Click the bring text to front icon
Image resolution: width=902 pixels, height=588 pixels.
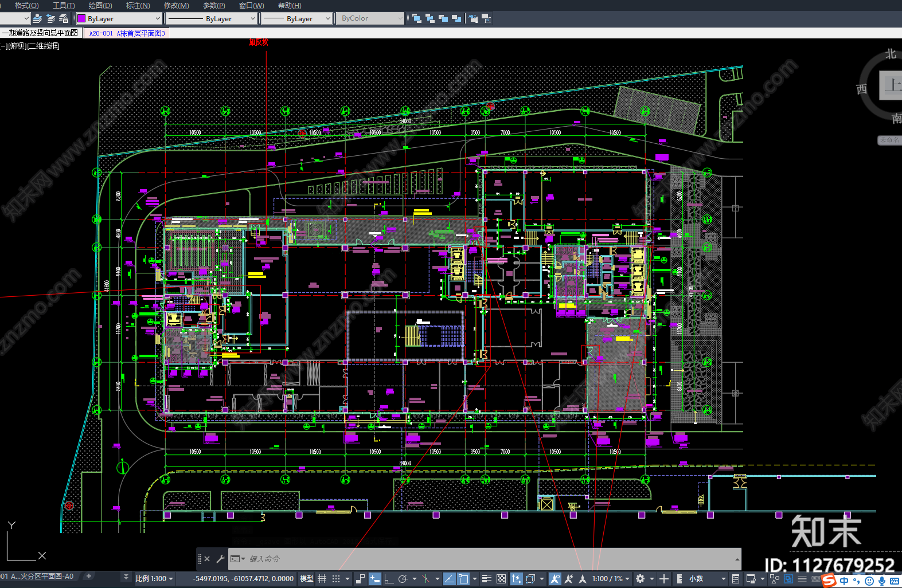pyautogui.click(x=473, y=18)
